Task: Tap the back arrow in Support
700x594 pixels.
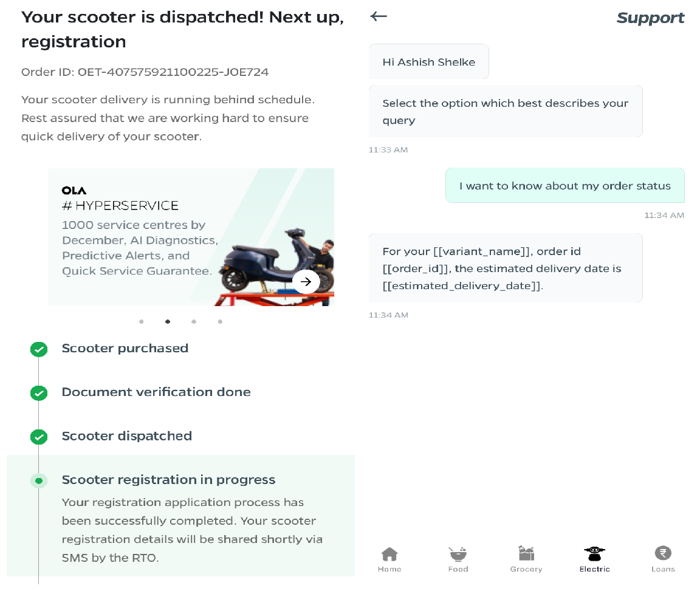Action: coord(379,16)
